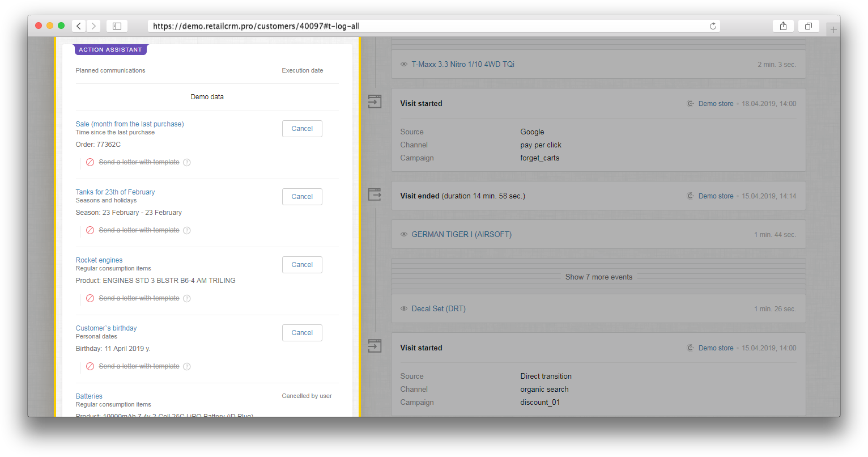Click the organic search channel value

544,390
